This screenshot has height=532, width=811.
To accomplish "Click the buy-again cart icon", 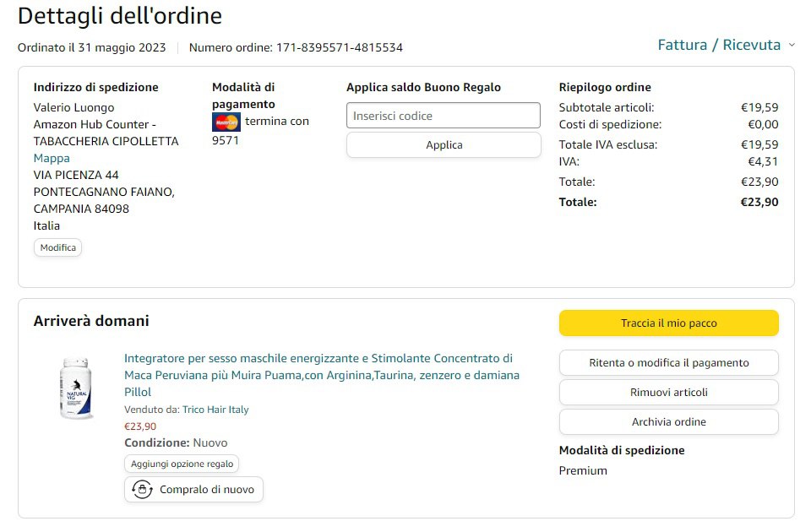I will pyautogui.click(x=142, y=490).
